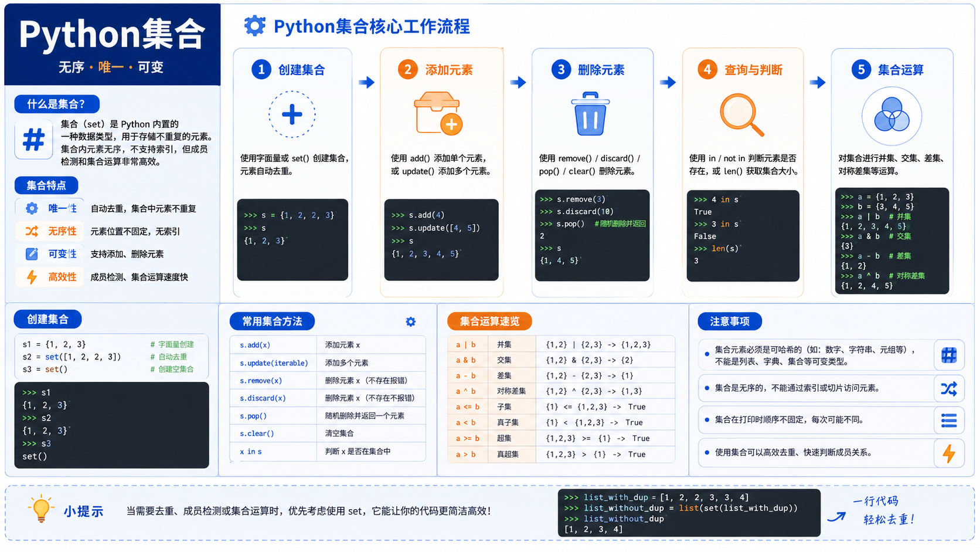Click the step 5 number badge

tap(861, 70)
